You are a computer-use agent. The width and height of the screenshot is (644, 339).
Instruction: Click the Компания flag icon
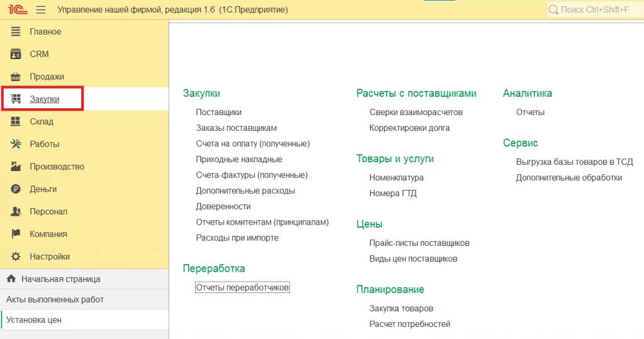click(16, 234)
